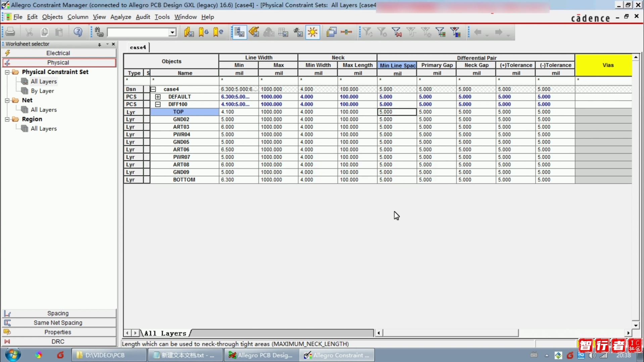Click the last funnel with red mark icon
Image resolution: width=644 pixels, height=362 pixels.
[455, 32]
